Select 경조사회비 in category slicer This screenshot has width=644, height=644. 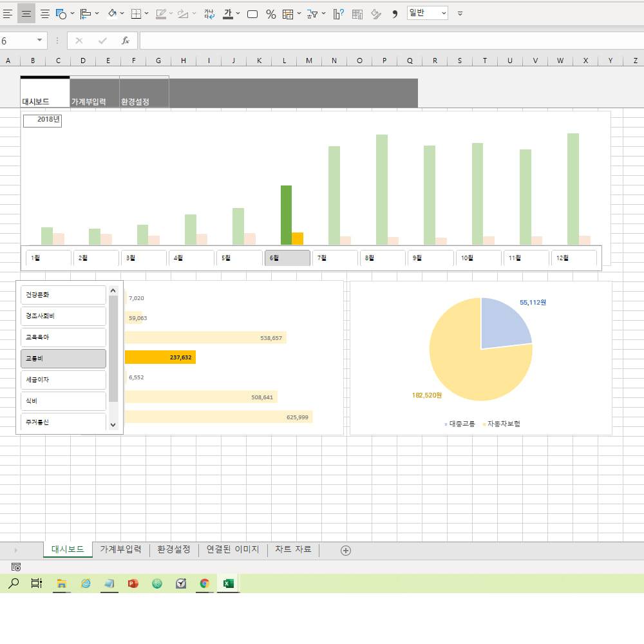(63, 316)
